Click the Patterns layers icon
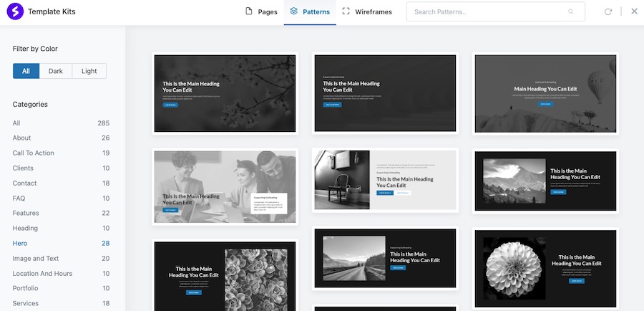This screenshot has width=644, height=311. point(293,11)
